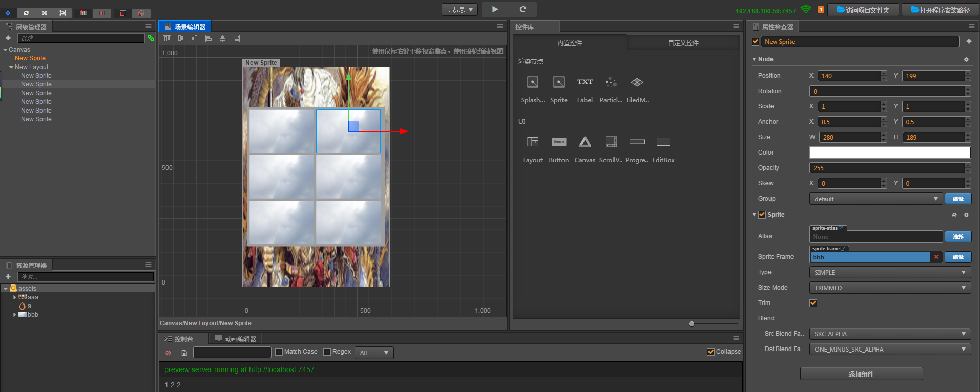Screen dimensions: 980x392
Task: Pick the EditBox UI control icon
Action: [663, 142]
